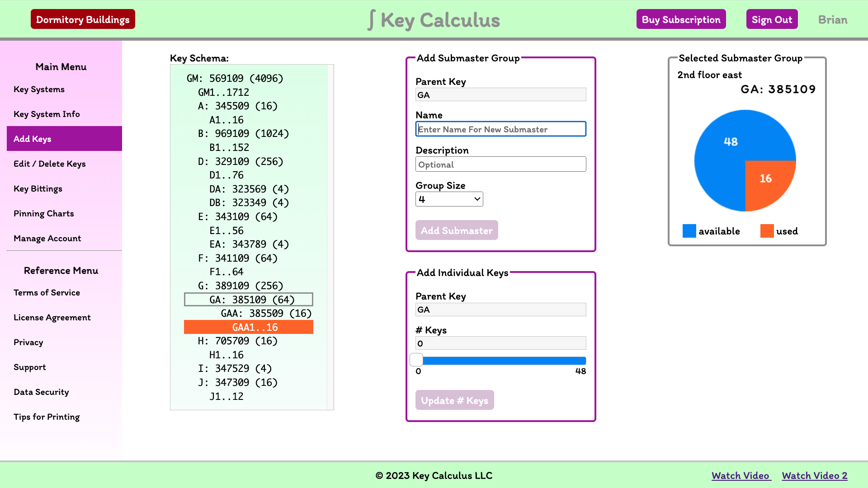Screen dimensions: 868x488
Task: Click the orange used legend swatch
Action: tap(767, 231)
